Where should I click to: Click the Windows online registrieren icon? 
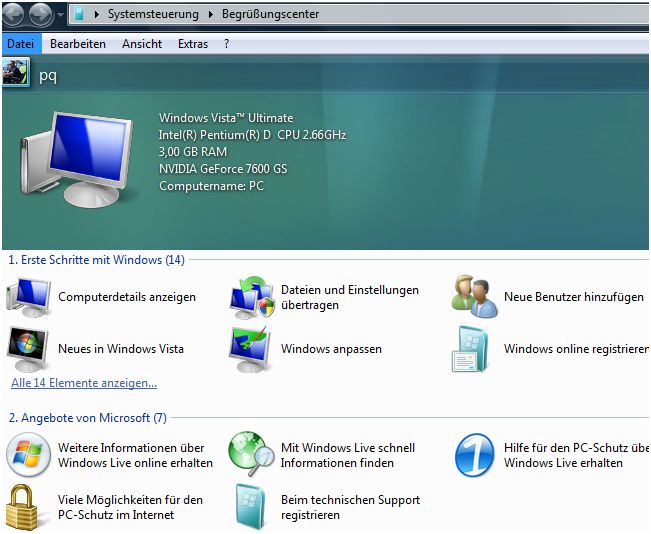[470, 349]
